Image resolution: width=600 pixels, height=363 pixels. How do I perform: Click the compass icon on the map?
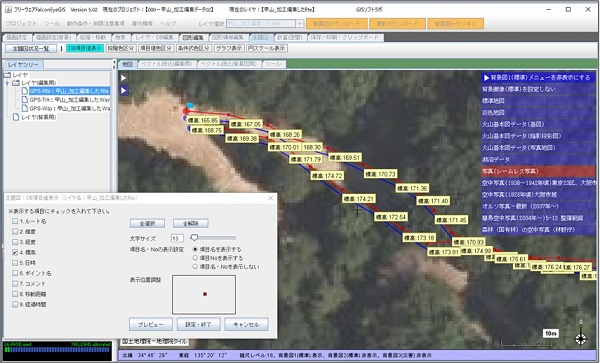(x=581, y=338)
